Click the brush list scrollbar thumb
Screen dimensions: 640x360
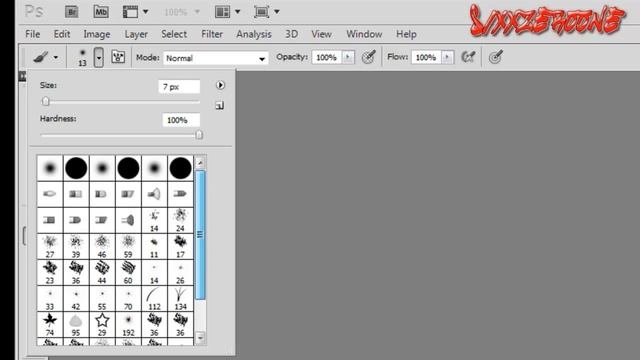200,235
